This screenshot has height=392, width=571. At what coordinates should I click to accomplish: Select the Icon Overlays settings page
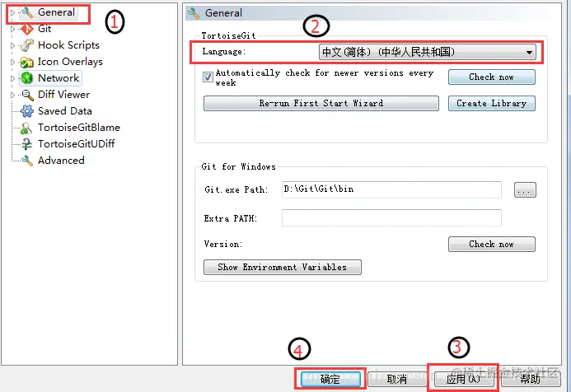tap(70, 62)
